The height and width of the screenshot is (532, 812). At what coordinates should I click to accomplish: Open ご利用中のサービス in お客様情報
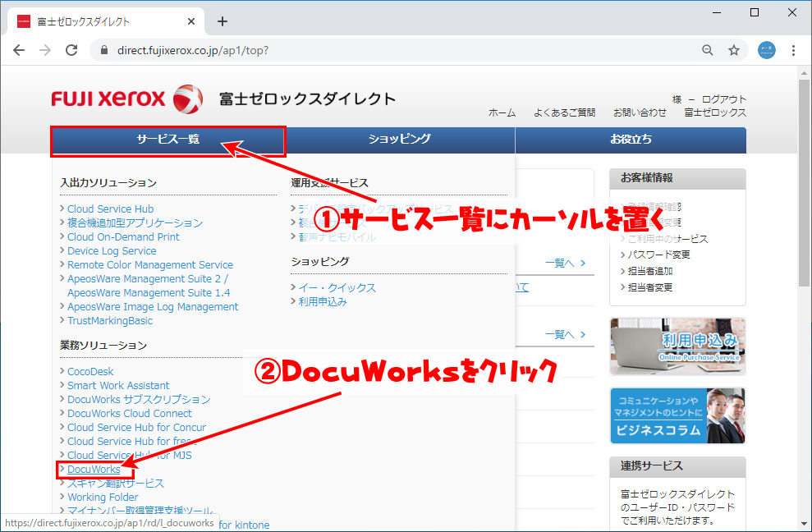coord(667,239)
